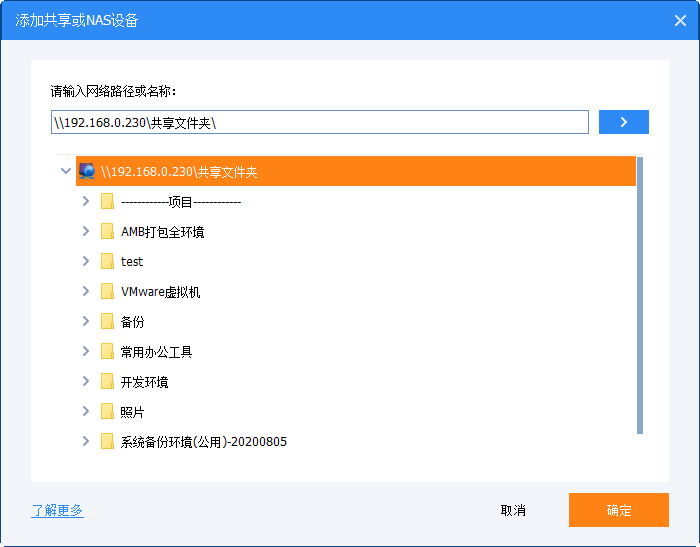
Task: Expand the 系统备份环境(公用)-20200805 folder
Action: click(x=86, y=442)
